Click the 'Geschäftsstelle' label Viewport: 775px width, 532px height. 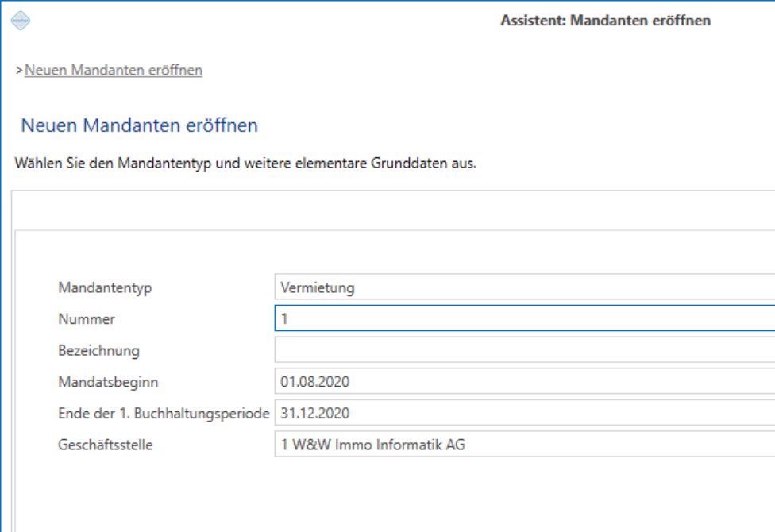point(106,445)
